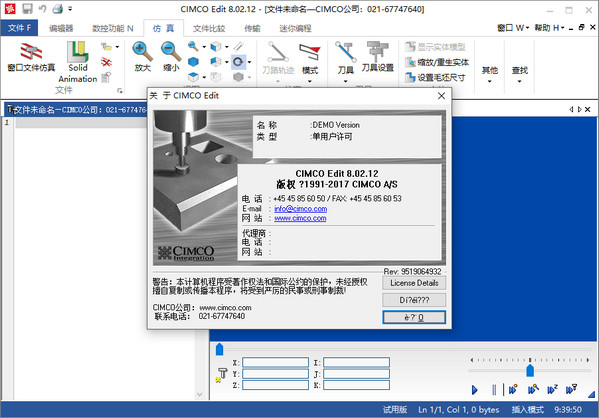Image resolution: width=599 pixels, height=418 pixels.
Task: Click the garbled D?é??? button
Action: click(414, 300)
